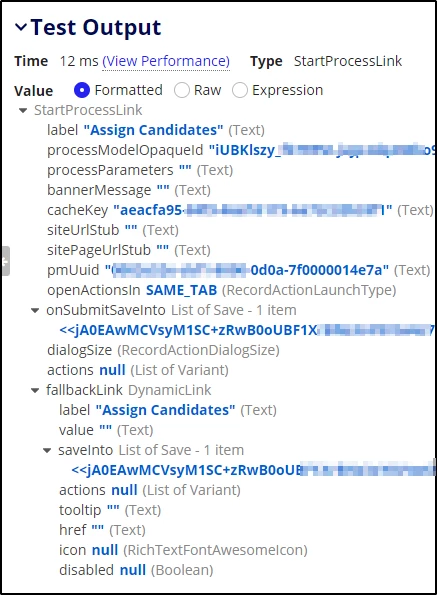Select the Formatted radio button
Viewport: 437px width, 595px height.
click(82, 90)
